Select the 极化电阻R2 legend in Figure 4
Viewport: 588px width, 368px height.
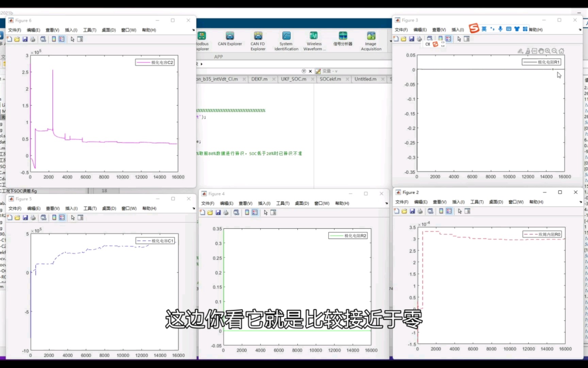pyautogui.click(x=348, y=235)
